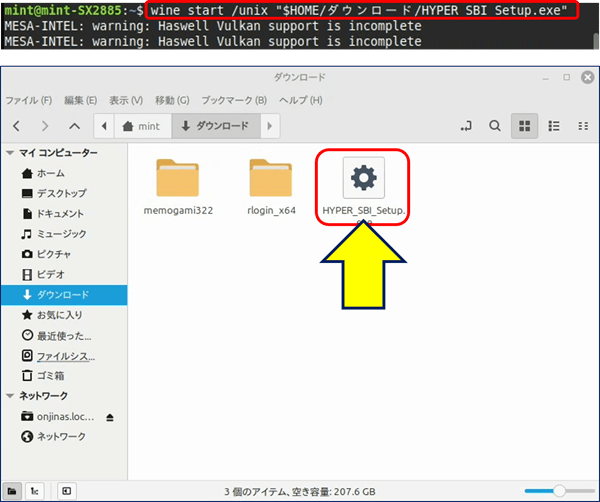The height and width of the screenshot is (502, 600).
Task: Select the rlogin_x64 folder
Action: click(271, 187)
